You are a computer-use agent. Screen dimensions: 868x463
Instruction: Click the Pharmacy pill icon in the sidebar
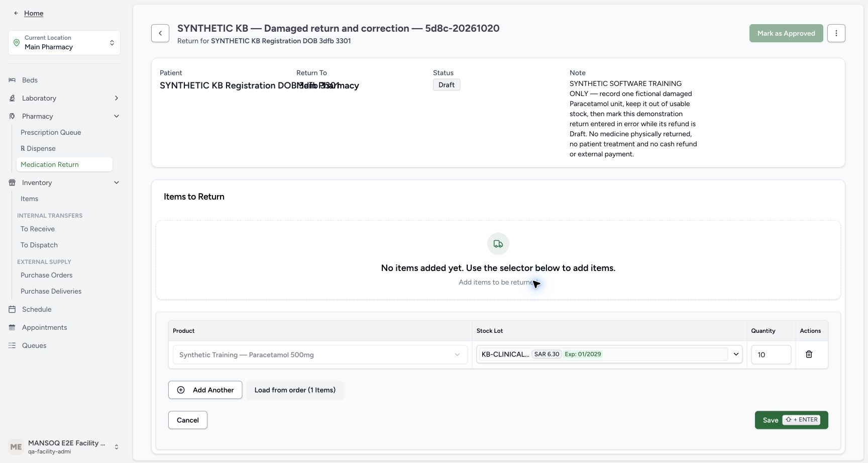point(12,116)
